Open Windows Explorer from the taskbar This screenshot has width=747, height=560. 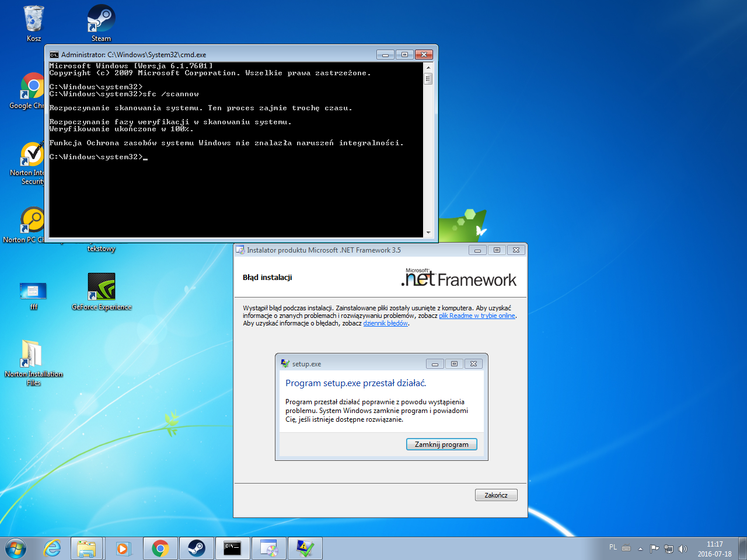pyautogui.click(x=87, y=548)
